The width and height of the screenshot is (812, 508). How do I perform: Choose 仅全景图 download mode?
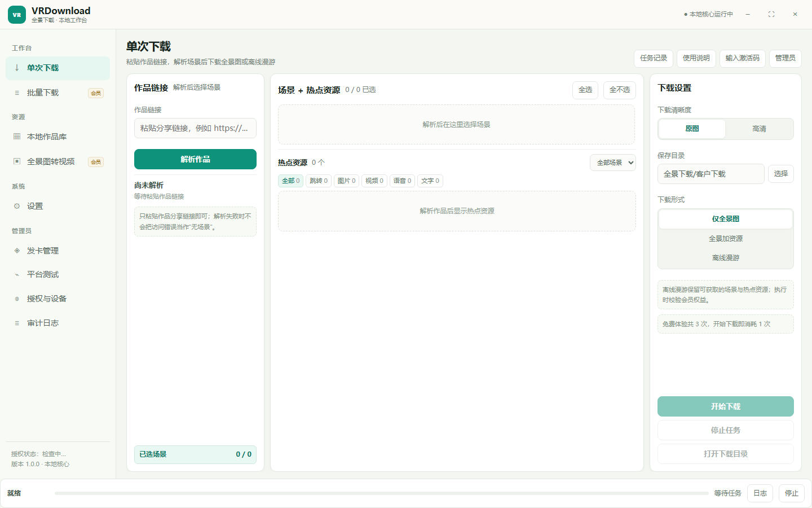[x=726, y=219]
